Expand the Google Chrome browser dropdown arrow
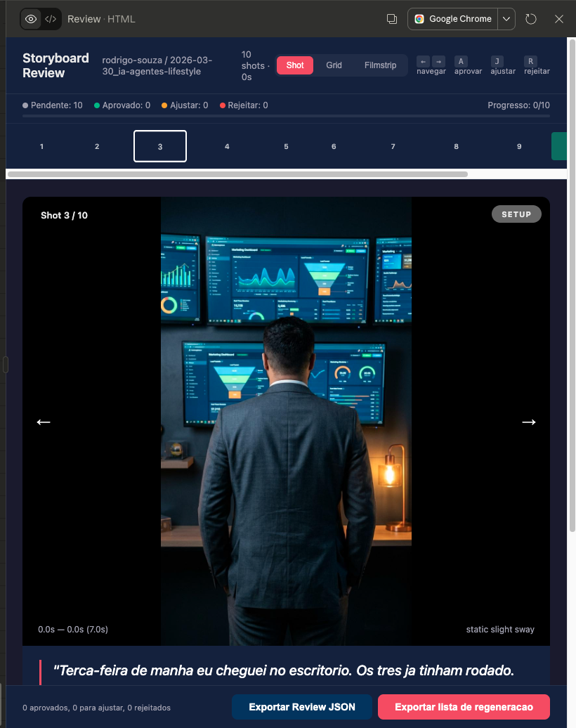The width and height of the screenshot is (576, 728). (x=506, y=19)
